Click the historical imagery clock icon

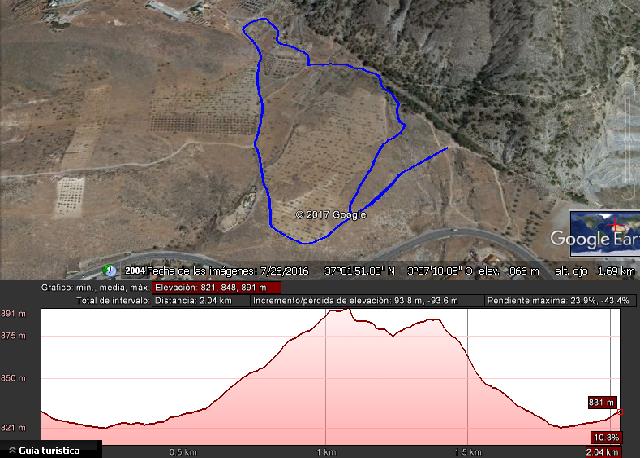pyautogui.click(x=109, y=271)
